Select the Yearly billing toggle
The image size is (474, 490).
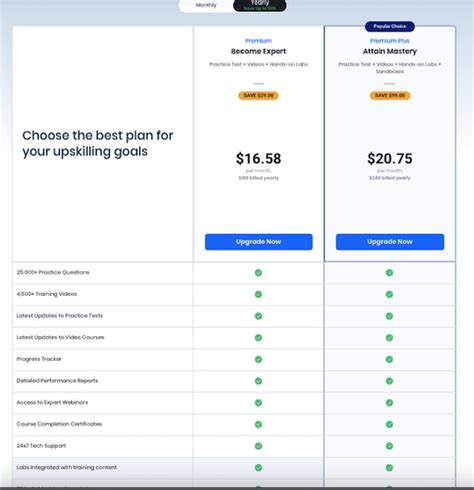(260, 5)
